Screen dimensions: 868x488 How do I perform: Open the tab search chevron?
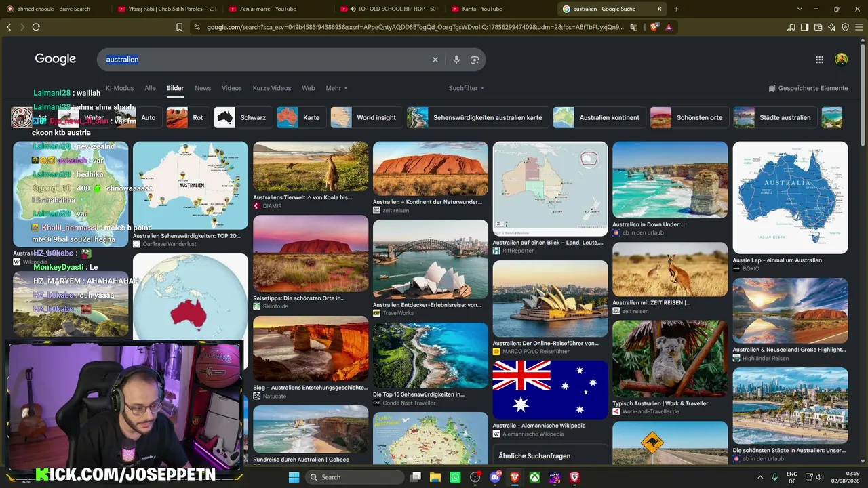point(800,9)
